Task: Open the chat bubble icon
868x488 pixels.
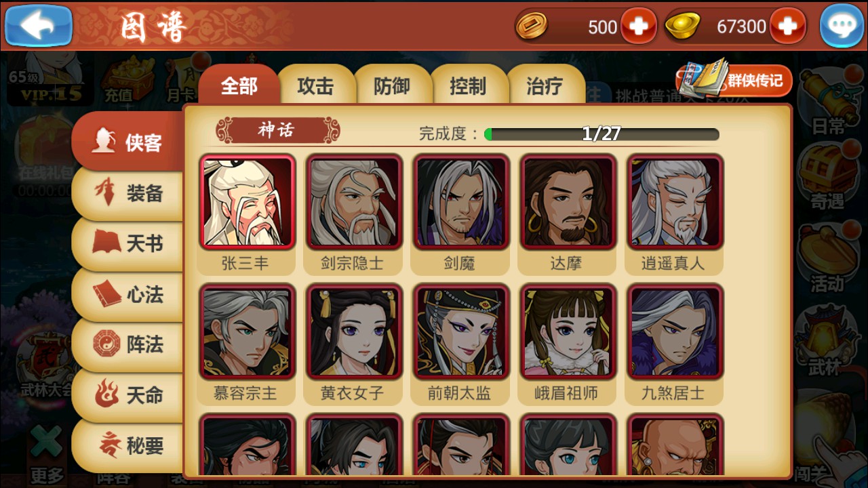Action: 842,26
